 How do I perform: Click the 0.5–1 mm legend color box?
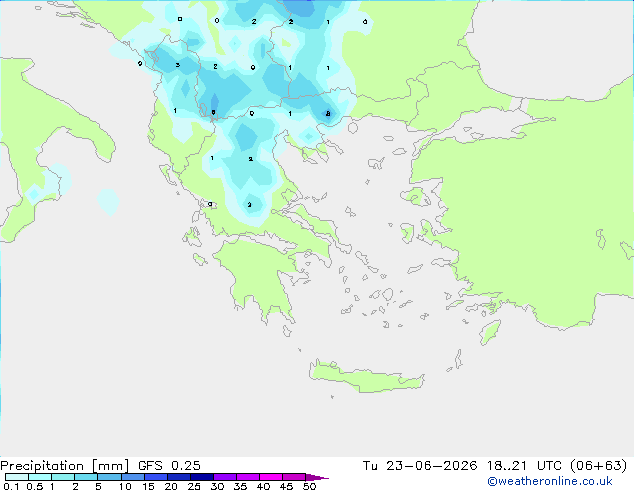pos(40,477)
